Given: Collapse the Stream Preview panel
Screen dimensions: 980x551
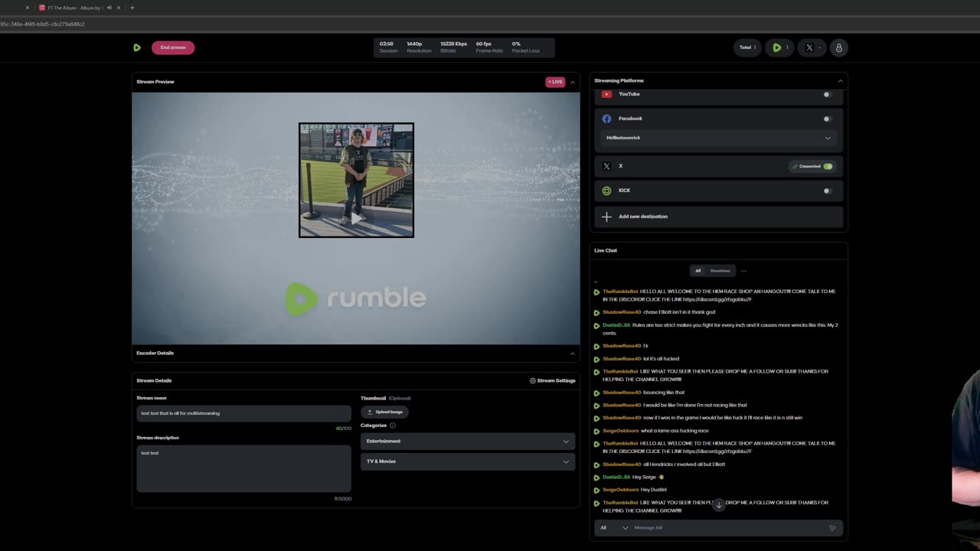Looking at the screenshot, I should pos(573,82).
